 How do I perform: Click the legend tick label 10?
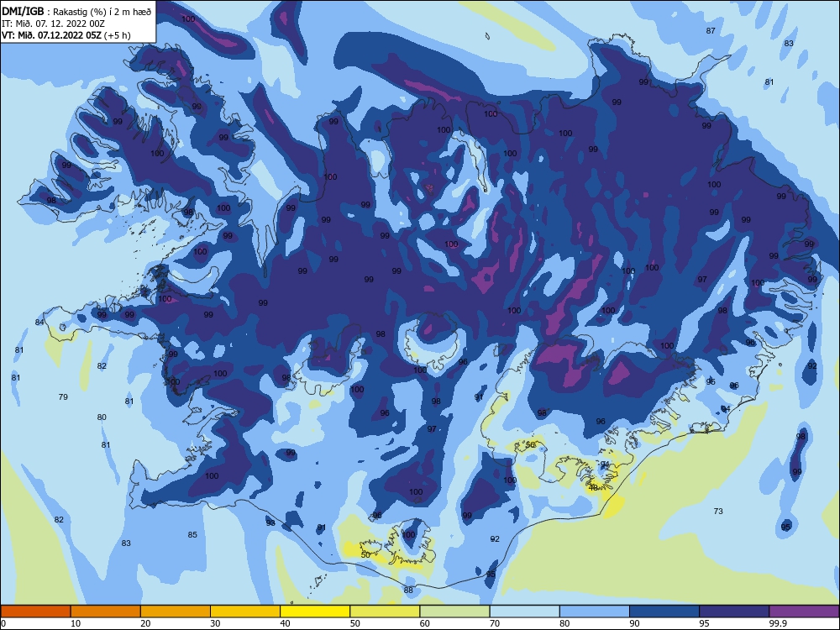(x=76, y=623)
